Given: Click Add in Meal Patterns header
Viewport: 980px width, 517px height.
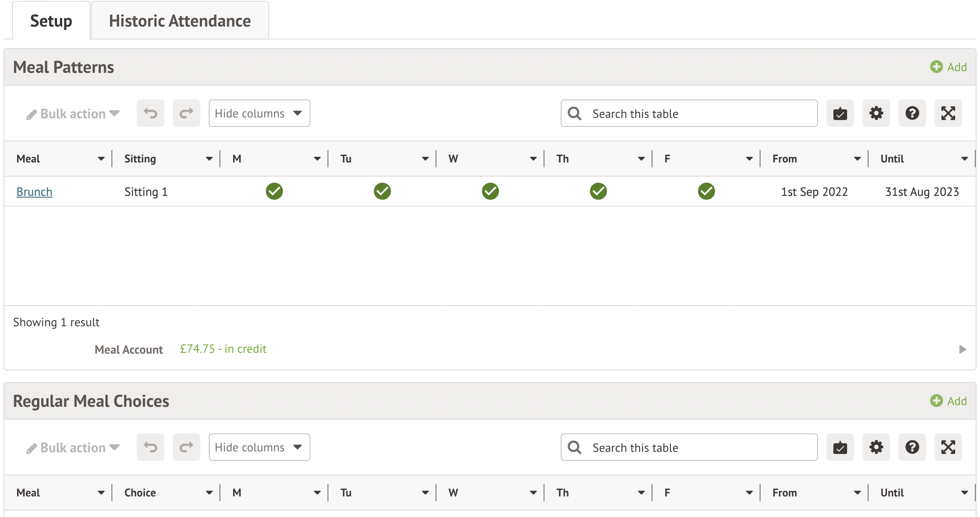Looking at the screenshot, I should click(x=949, y=67).
